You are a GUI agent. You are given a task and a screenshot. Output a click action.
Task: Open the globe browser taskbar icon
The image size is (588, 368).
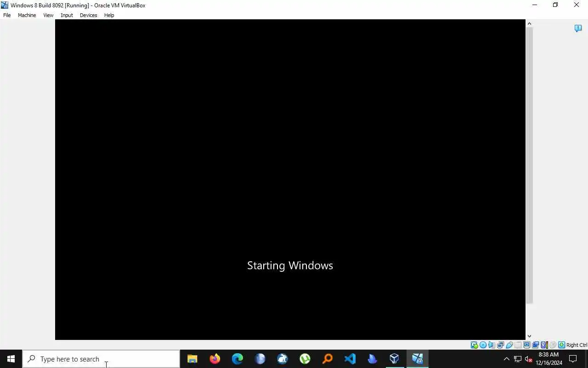[260, 359]
